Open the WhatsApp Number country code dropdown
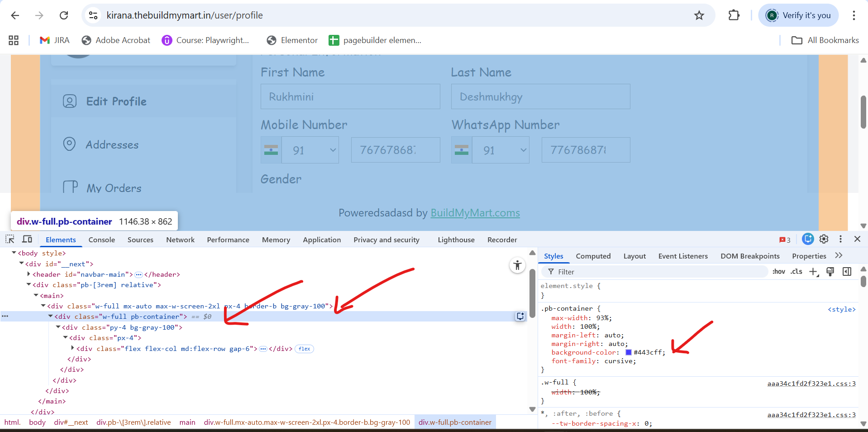 (501, 150)
